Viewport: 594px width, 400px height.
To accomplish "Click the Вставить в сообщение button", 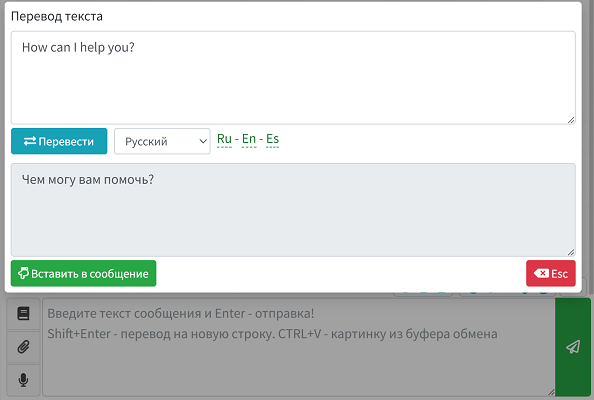I will pyautogui.click(x=83, y=273).
